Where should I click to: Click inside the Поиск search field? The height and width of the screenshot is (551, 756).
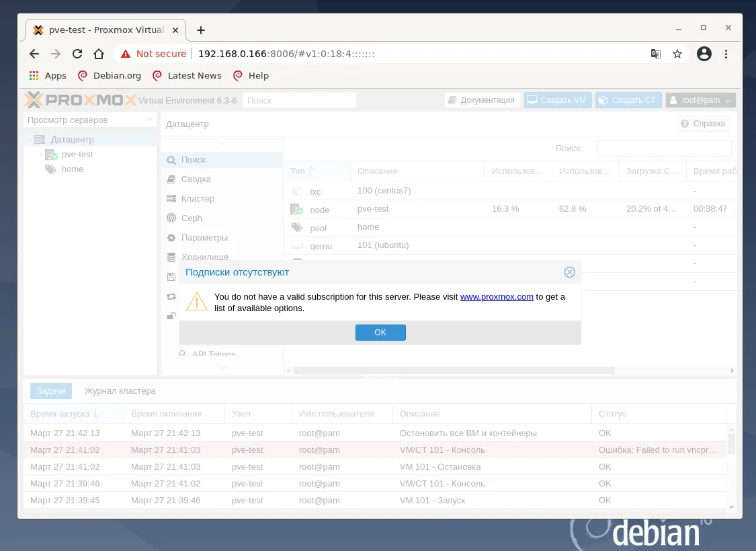click(299, 99)
